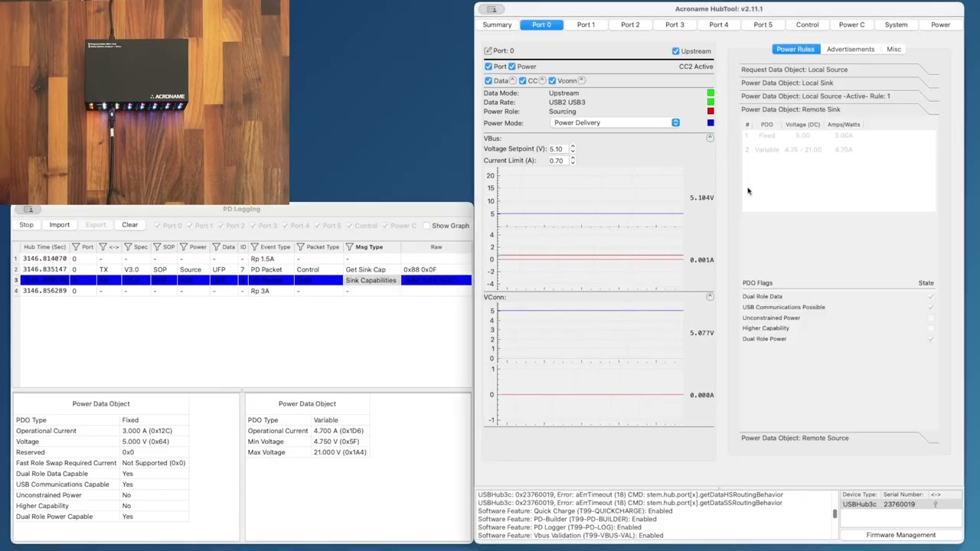Viewport: 980px width, 551px height.
Task: Switch to the Misc tab
Action: point(893,49)
